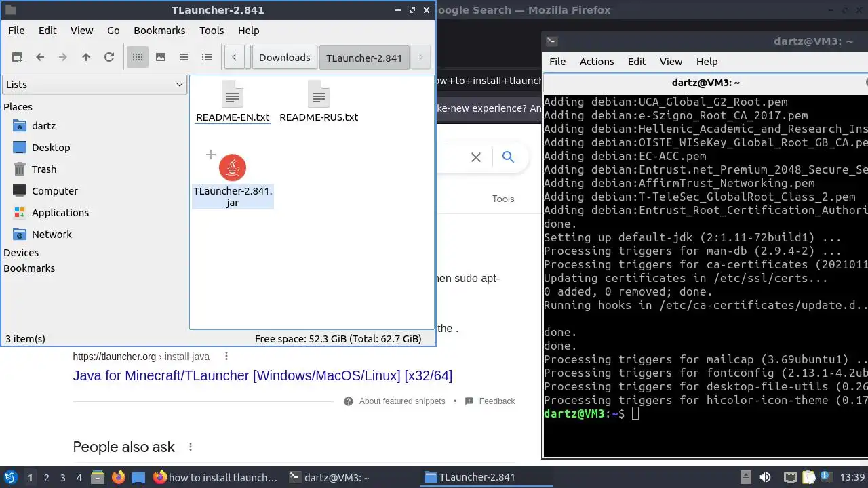Click the Google search magnifier icon
Image resolution: width=868 pixels, height=488 pixels.
pos(508,157)
